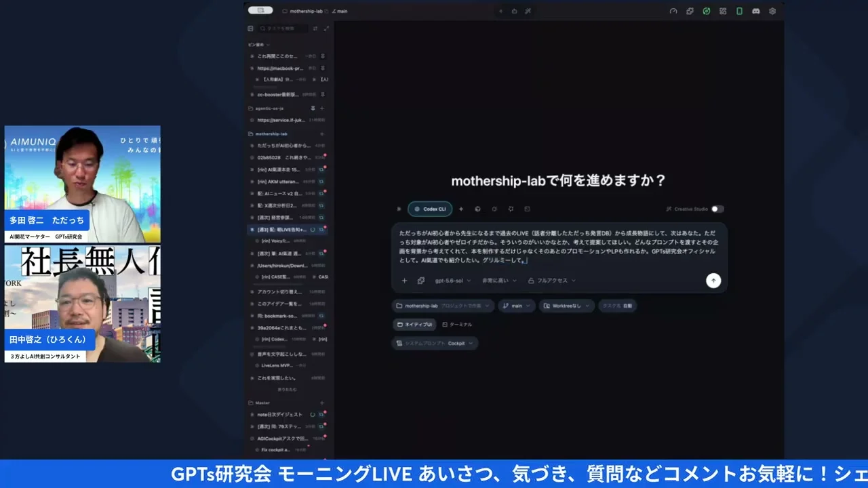The height and width of the screenshot is (488, 868).
Task: Open task /Users/hirokun/Downl...
Action: (x=288, y=266)
